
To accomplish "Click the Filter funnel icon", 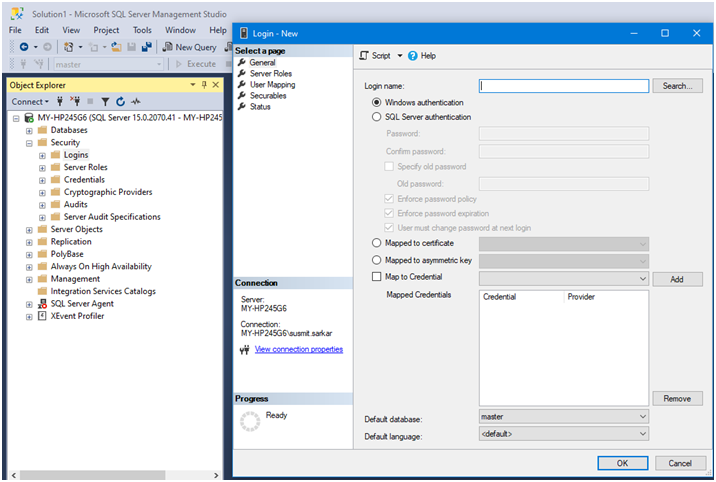I will [x=105, y=101].
